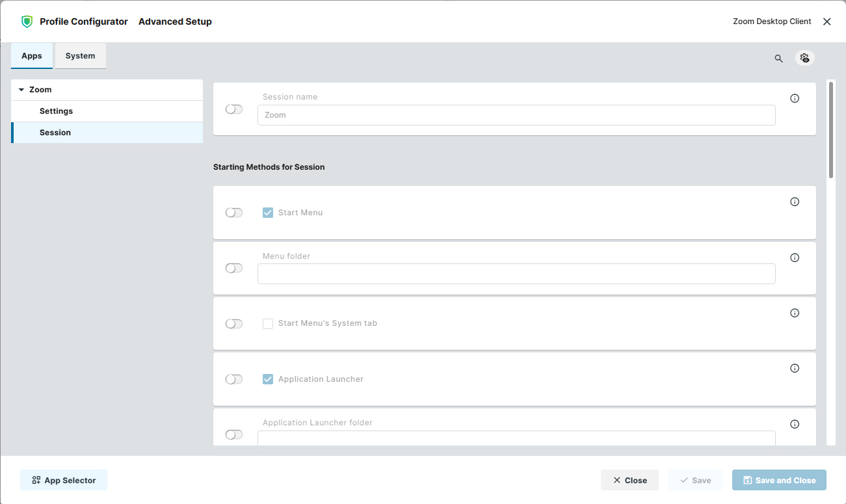Screen dimensions: 846x504
Task: Show info for Application Launcher option
Action: [x=795, y=368]
